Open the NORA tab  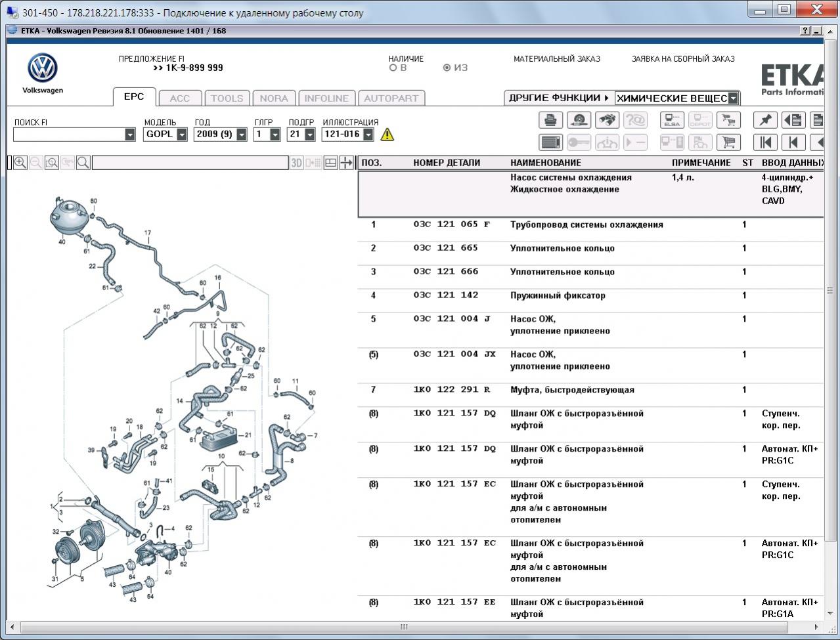coord(274,98)
